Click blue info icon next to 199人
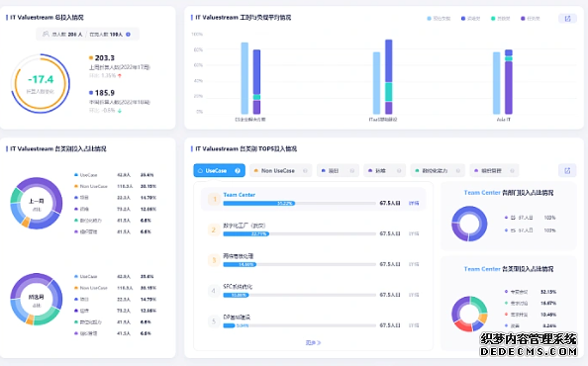588x366 pixels. (x=129, y=35)
